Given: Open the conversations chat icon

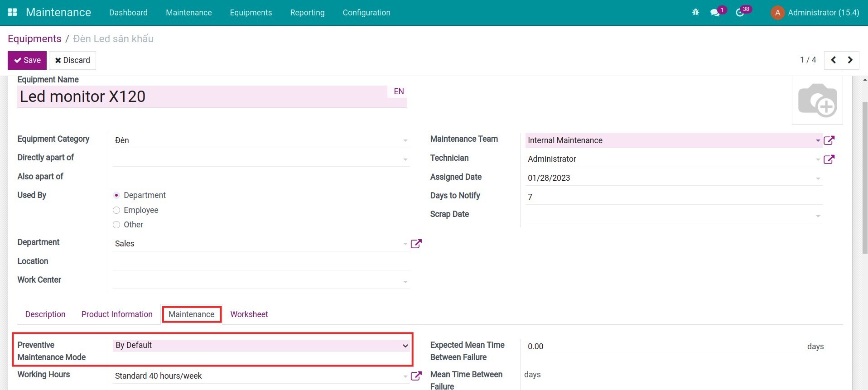Looking at the screenshot, I should tap(715, 12).
